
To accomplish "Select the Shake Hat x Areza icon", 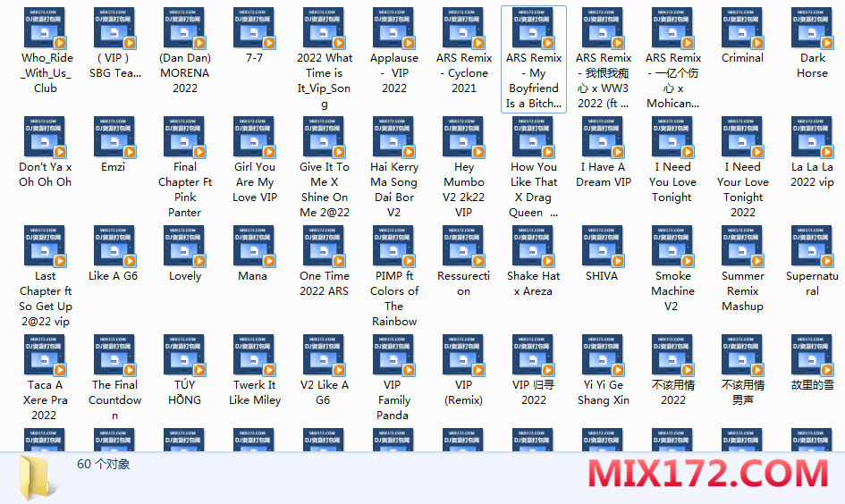I will pos(533,246).
